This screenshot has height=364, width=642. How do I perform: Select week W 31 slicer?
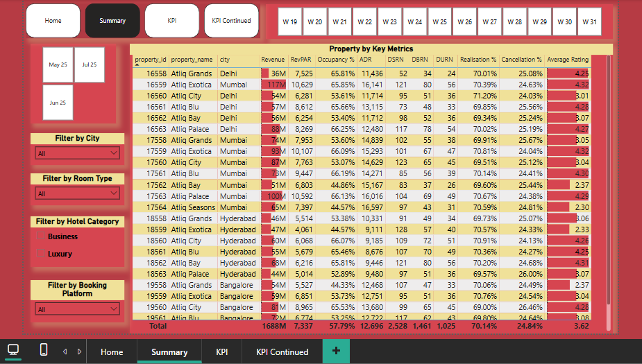click(x=589, y=21)
